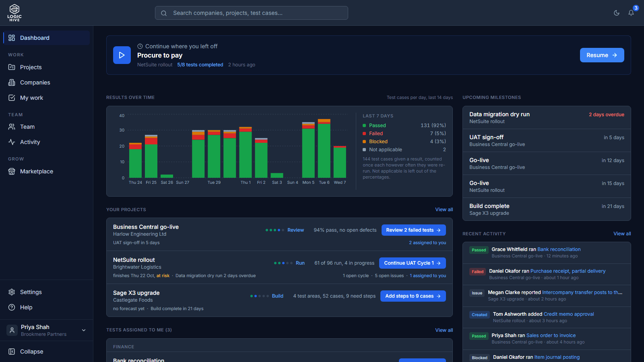
Task: Click 2 assigned to you link
Action: coord(427,243)
